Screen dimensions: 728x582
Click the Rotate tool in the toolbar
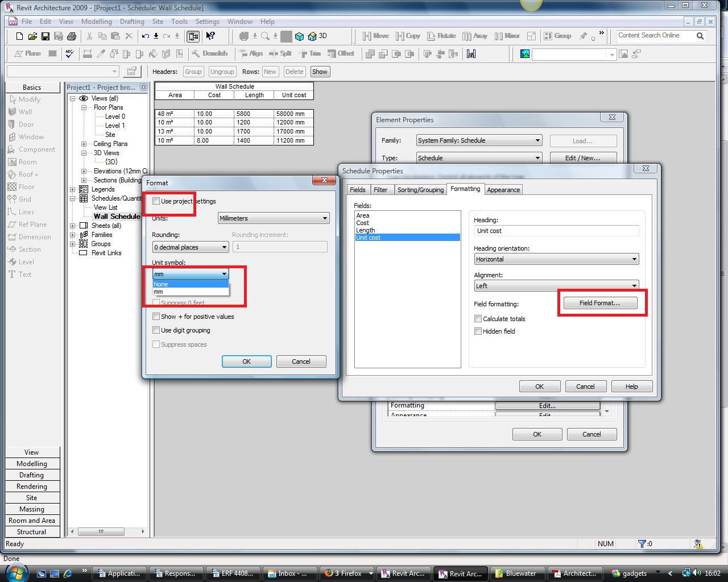point(441,36)
